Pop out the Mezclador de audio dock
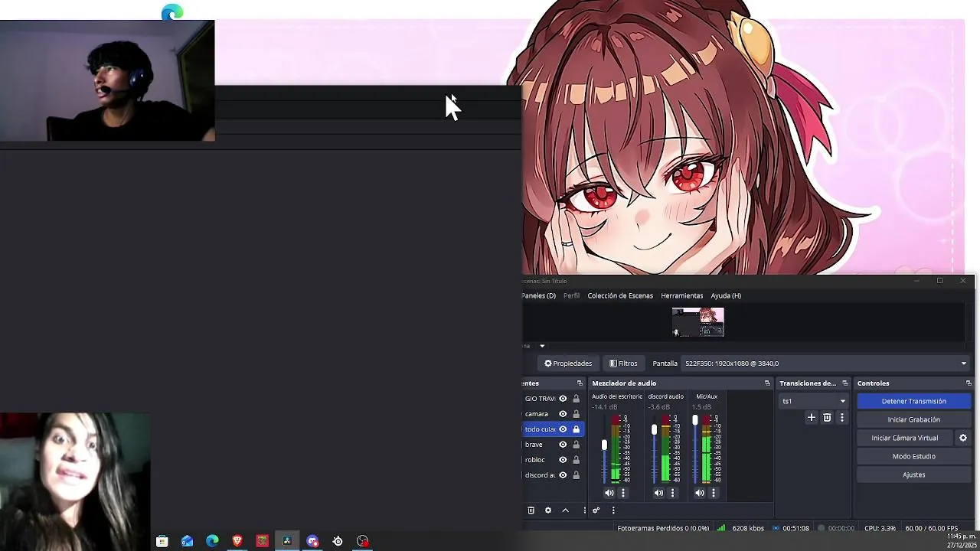Viewport: 980px width, 551px height. (767, 383)
